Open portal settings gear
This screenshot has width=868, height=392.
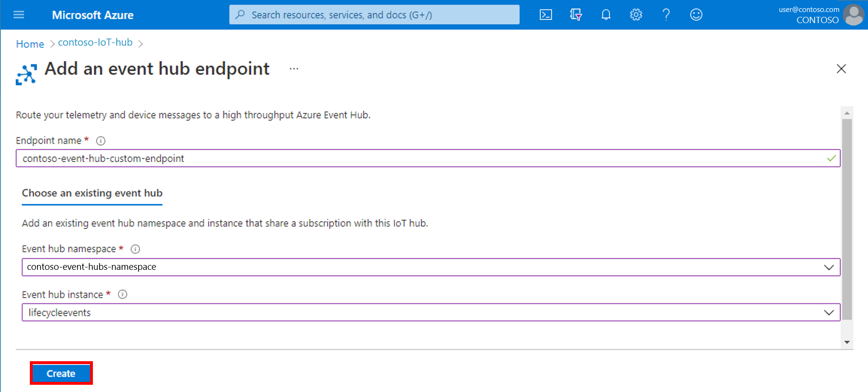636,15
